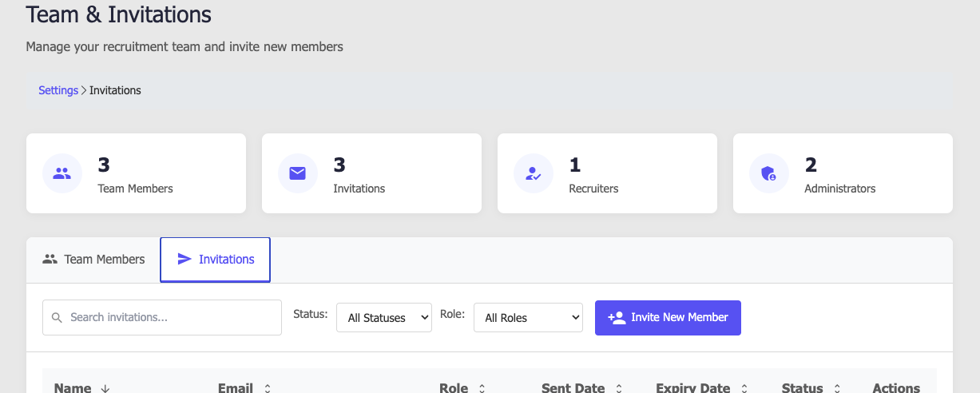The height and width of the screenshot is (393, 980).
Task: Click the 3 Team Members count
Action: [x=104, y=165]
